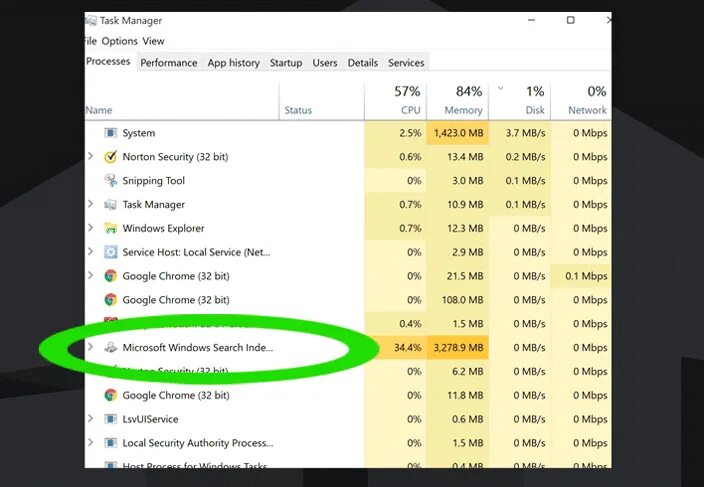Sort by the Name column header
Screen dimensions: 704x487
181,101
